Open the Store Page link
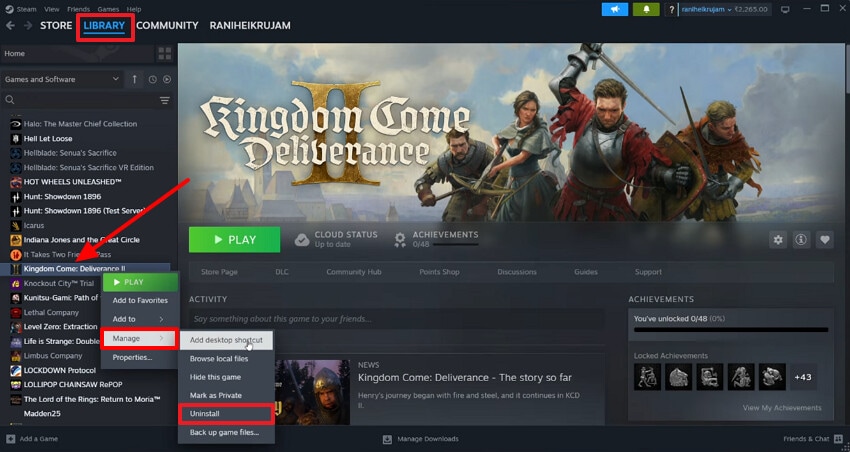This screenshot has width=850, height=452. pyautogui.click(x=219, y=272)
